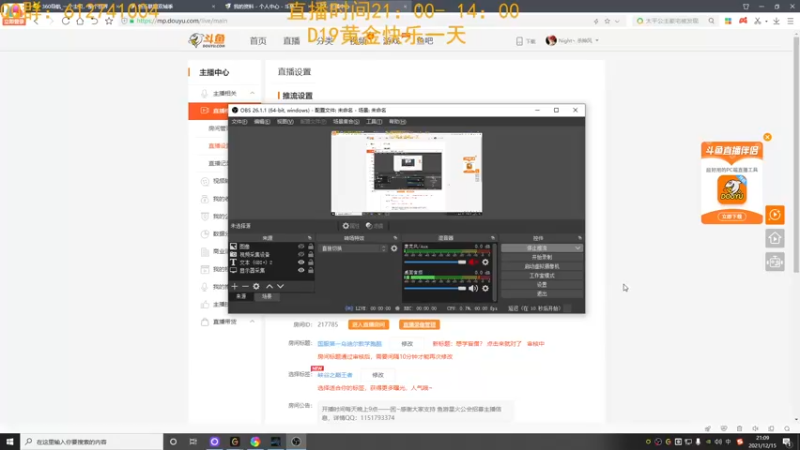800x450 pixels.
Task: Open the Windows Start menu
Action: point(10,442)
